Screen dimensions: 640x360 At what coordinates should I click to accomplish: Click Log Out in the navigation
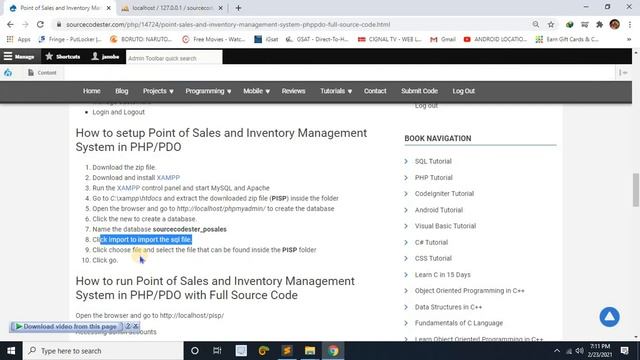464,91
